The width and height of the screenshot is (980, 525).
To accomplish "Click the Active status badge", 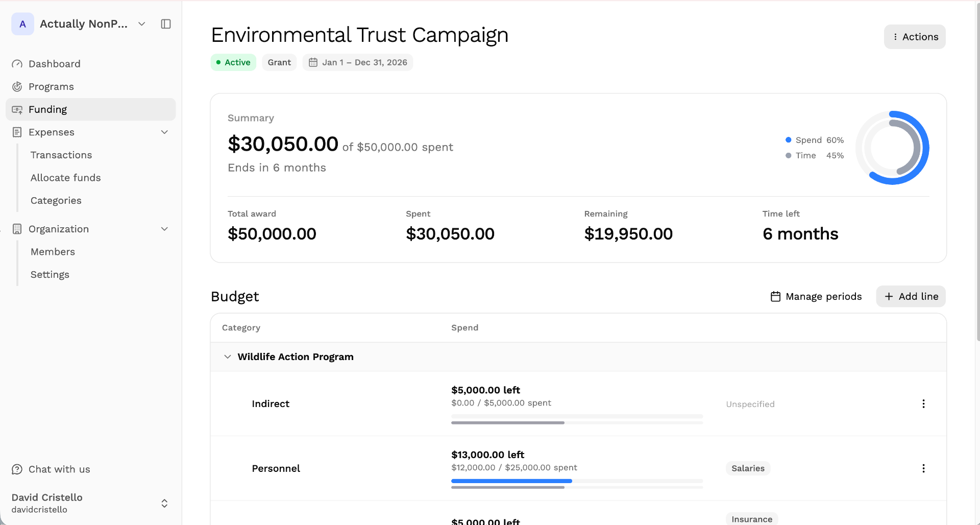I will (x=233, y=62).
